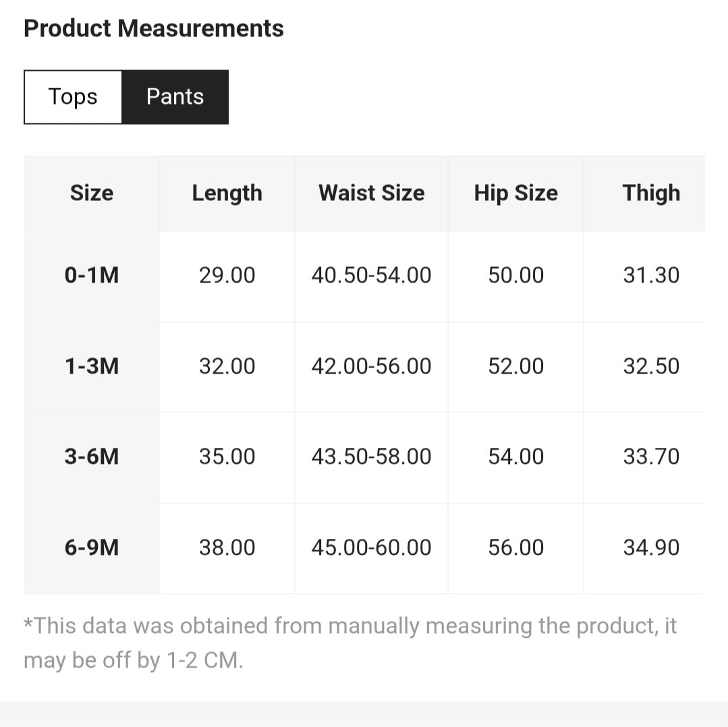This screenshot has width=728, height=727.
Task: Click the 31.30 thigh value cell
Action: click(650, 275)
